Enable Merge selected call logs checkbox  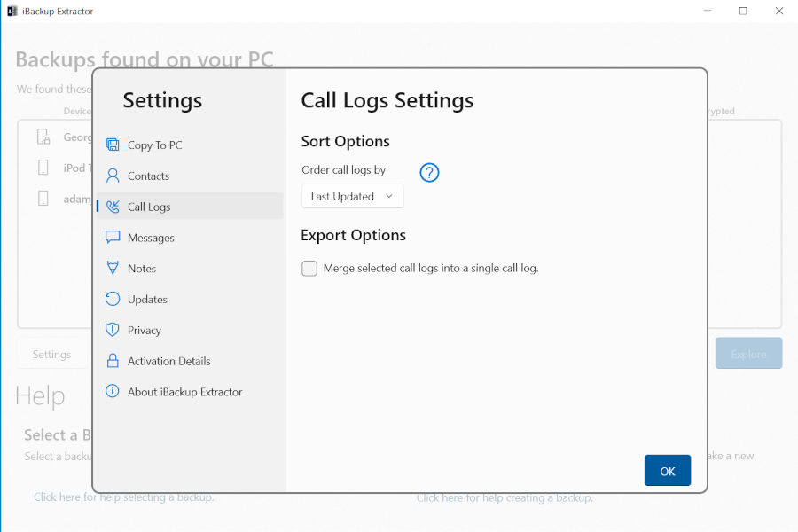[309, 269]
